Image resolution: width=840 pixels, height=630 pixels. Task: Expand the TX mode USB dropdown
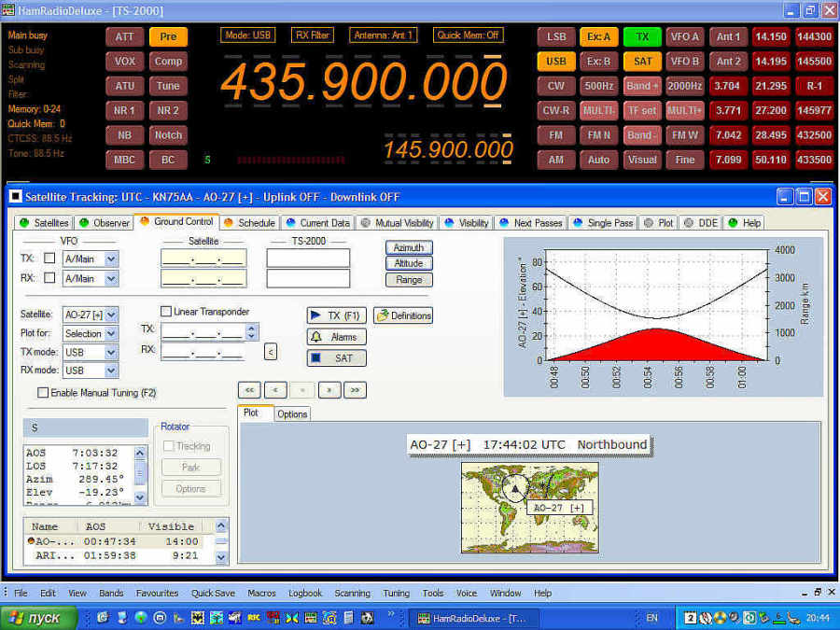[x=111, y=352]
